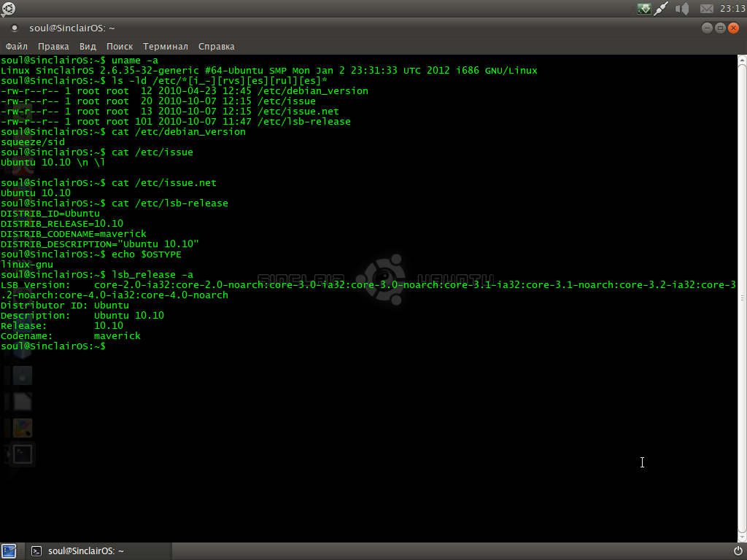Open the Справка menu
The width and height of the screenshot is (747, 560).
[216, 46]
